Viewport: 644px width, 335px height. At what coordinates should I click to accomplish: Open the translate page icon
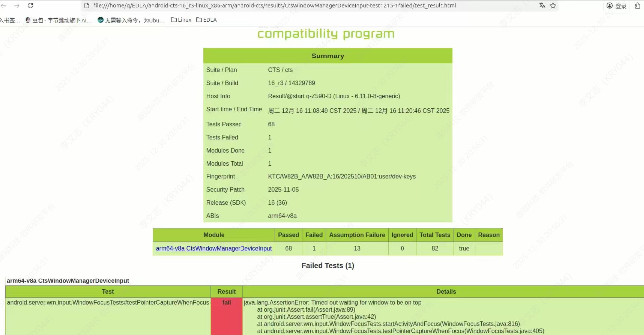tap(542, 6)
